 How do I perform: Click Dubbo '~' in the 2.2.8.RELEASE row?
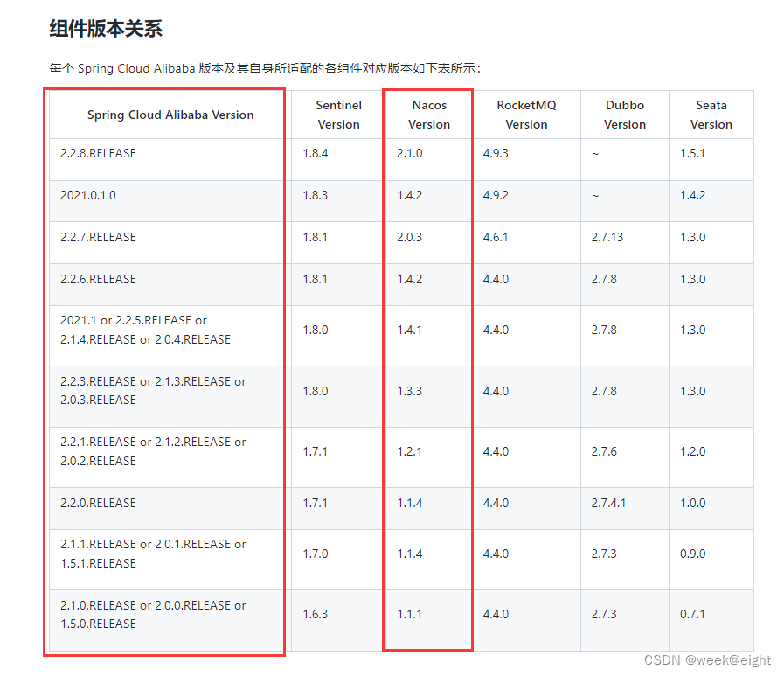pos(595,154)
